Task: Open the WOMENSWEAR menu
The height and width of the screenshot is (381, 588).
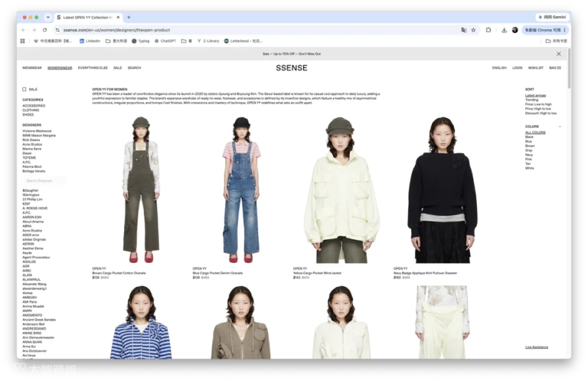Action: pyautogui.click(x=59, y=68)
